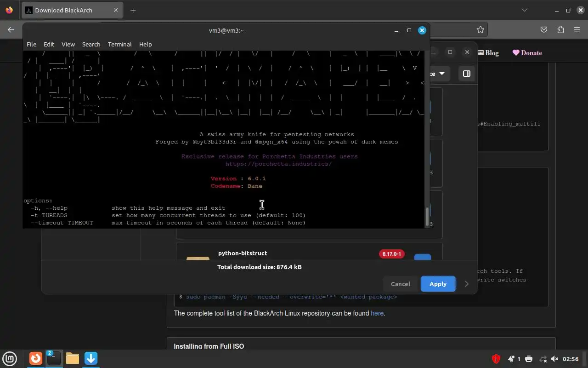
Task: Open Firefox extensions puzzle icon
Action: (560, 29)
